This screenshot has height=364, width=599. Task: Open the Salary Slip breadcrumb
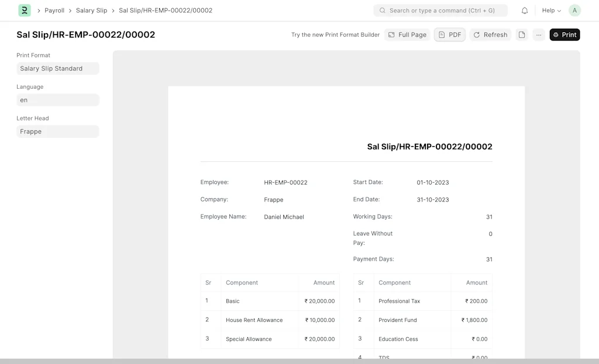click(x=91, y=10)
